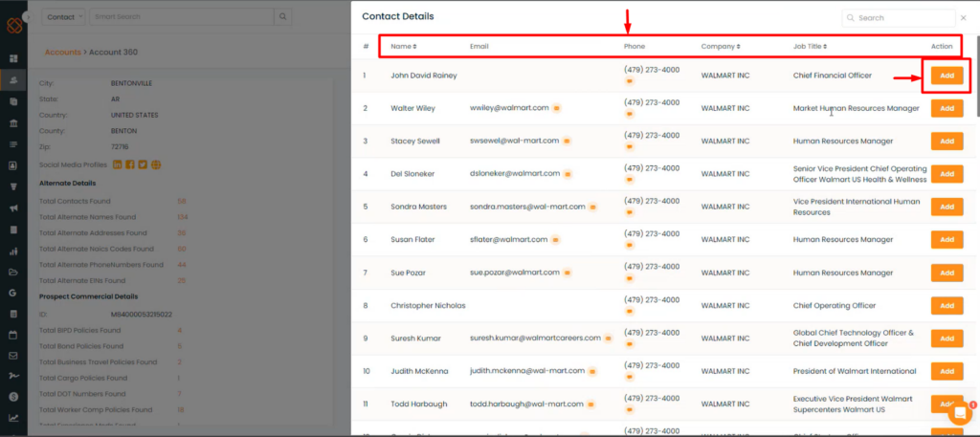
Task: Open the dashboard grid icon in sidebar
Action: click(x=13, y=58)
